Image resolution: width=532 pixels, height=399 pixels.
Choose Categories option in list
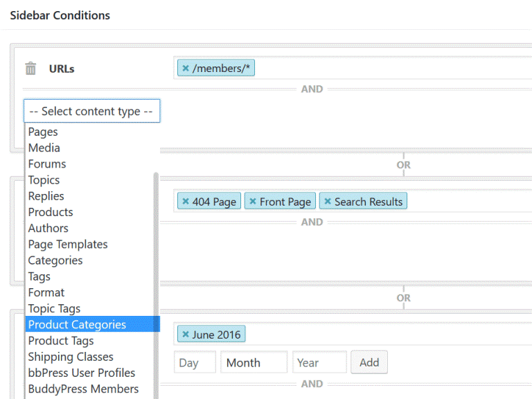pos(89,260)
